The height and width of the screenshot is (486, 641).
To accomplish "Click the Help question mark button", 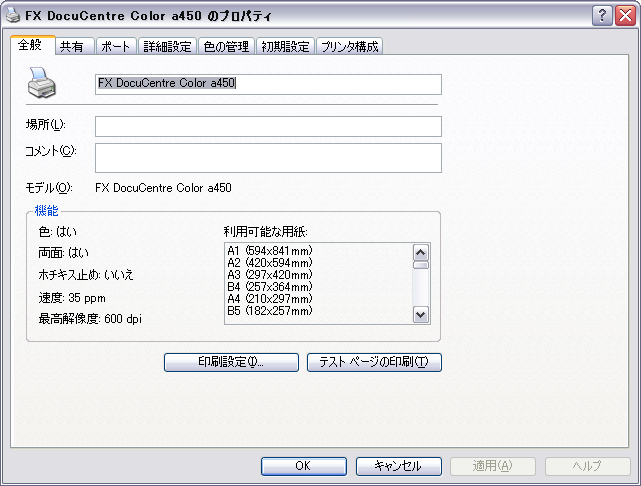I will tap(600, 15).
